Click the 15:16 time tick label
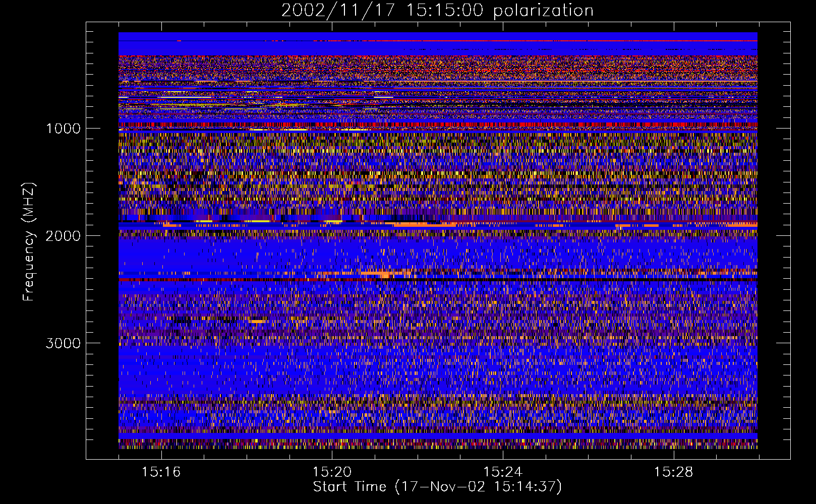The image size is (816, 504). [161, 472]
